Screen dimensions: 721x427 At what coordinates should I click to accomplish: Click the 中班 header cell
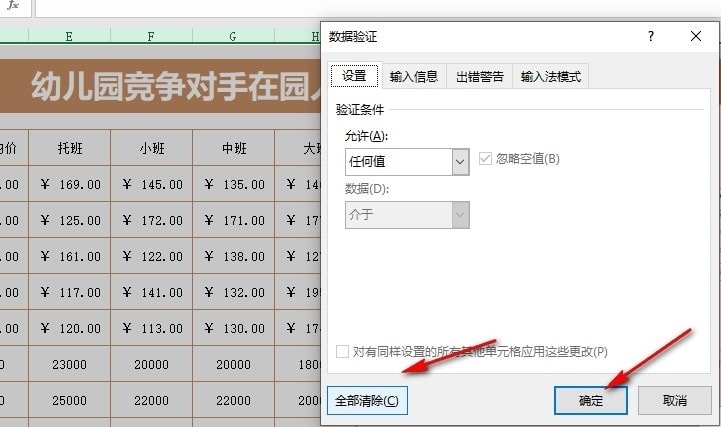pyautogui.click(x=233, y=148)
